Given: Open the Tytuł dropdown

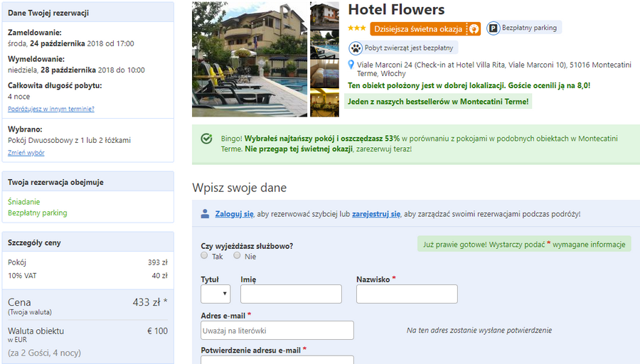Looking at the screenshot, I should (215, 294).
